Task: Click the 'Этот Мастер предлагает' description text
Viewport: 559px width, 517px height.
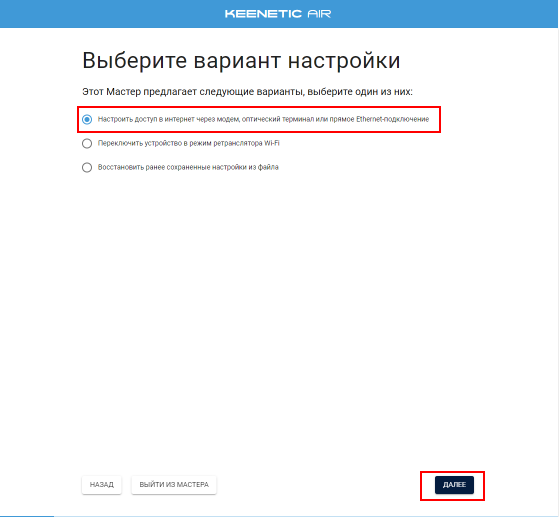Action: tap(247, 92)
